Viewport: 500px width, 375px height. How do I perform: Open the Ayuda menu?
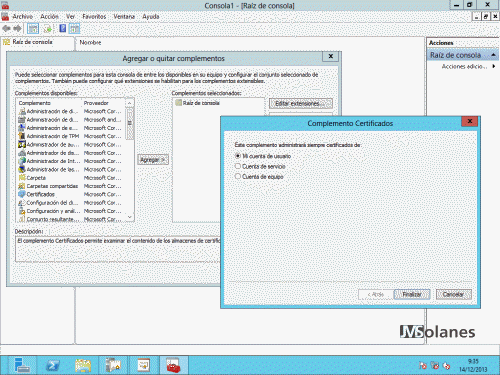click(x=151, y=16)
